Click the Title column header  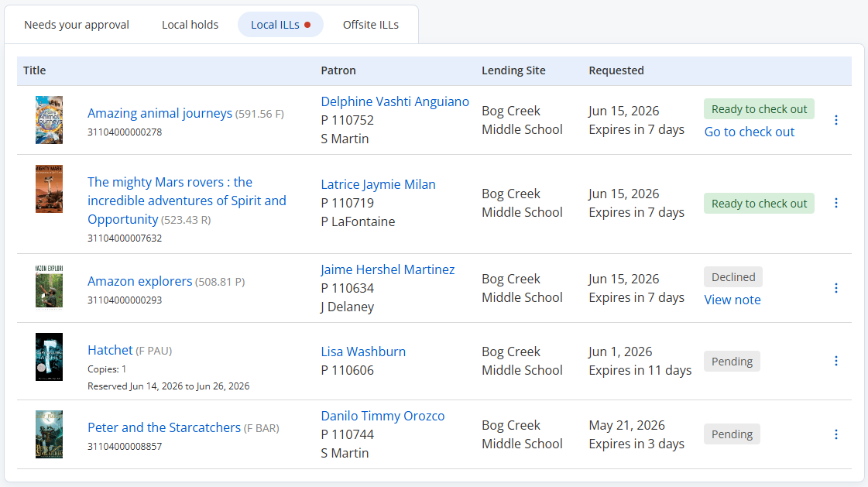point(34,70)
